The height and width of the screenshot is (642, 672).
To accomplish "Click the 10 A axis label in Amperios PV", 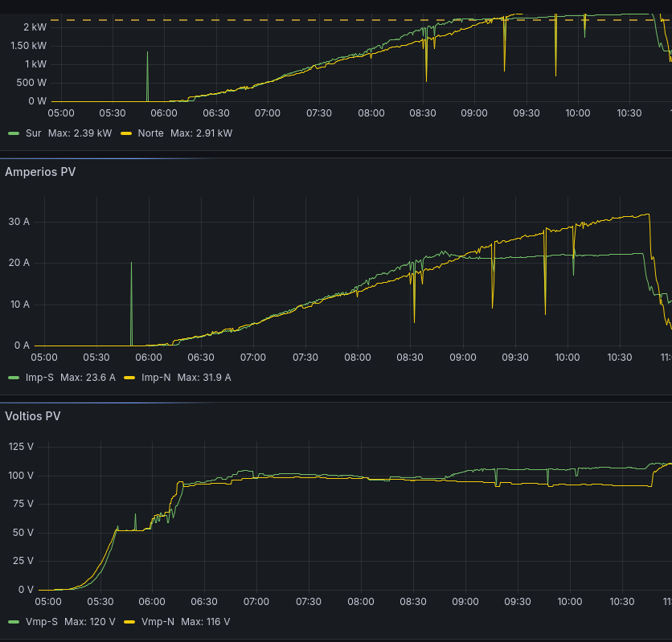I will [x=19, y=304].
